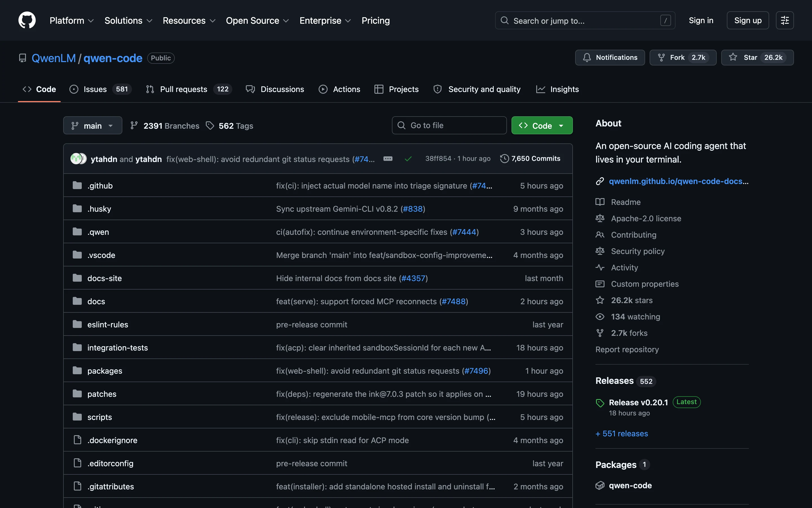The image size is (812, 508).
Task: Click Sign in
Action: 701,21
